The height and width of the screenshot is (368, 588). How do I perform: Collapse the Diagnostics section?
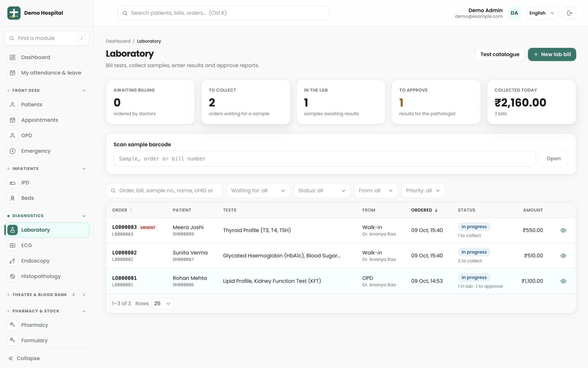[x=47, y=216]
